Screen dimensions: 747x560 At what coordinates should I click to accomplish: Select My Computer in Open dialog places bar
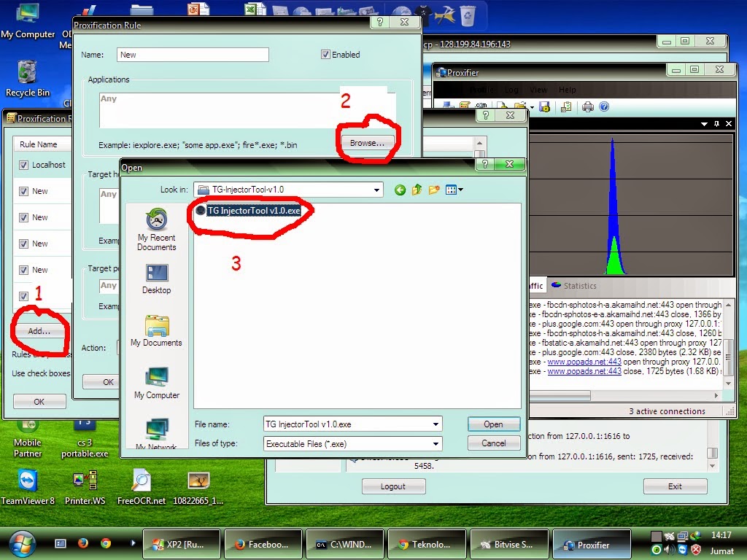[156, 383]
